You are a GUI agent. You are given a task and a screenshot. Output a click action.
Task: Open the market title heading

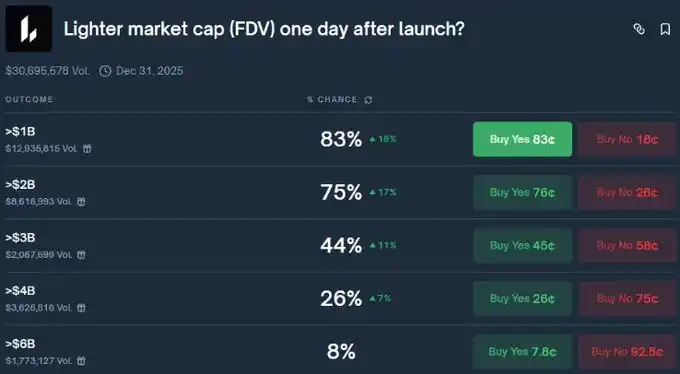pos(264,29)
